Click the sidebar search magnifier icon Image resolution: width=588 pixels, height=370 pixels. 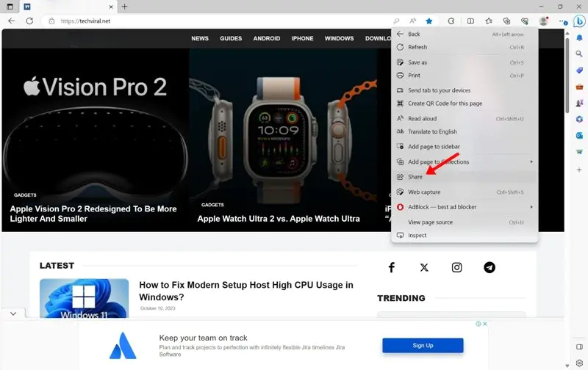point(579,54)
